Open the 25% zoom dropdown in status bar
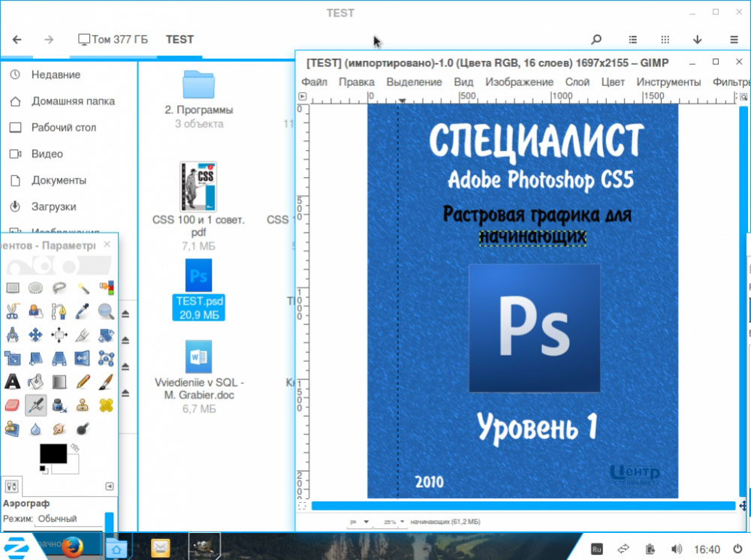Viewport: 751px width, 560px height. click(394, 522)
